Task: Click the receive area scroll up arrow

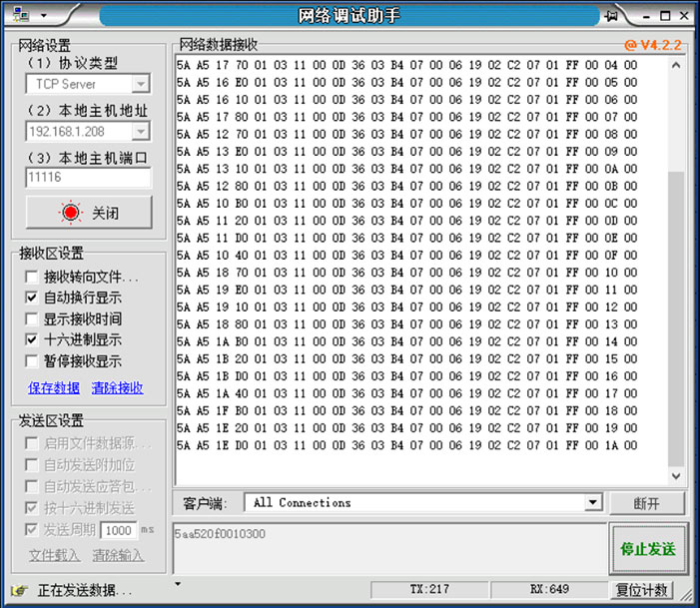Action: pyautogui.click(x=676, y=65)
